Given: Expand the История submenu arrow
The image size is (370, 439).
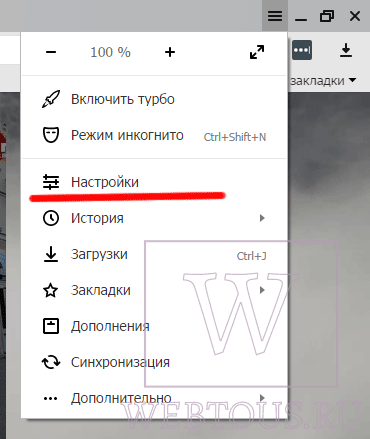Looking at the screenshot, I should pyautogui.click(x=262, y=218).
